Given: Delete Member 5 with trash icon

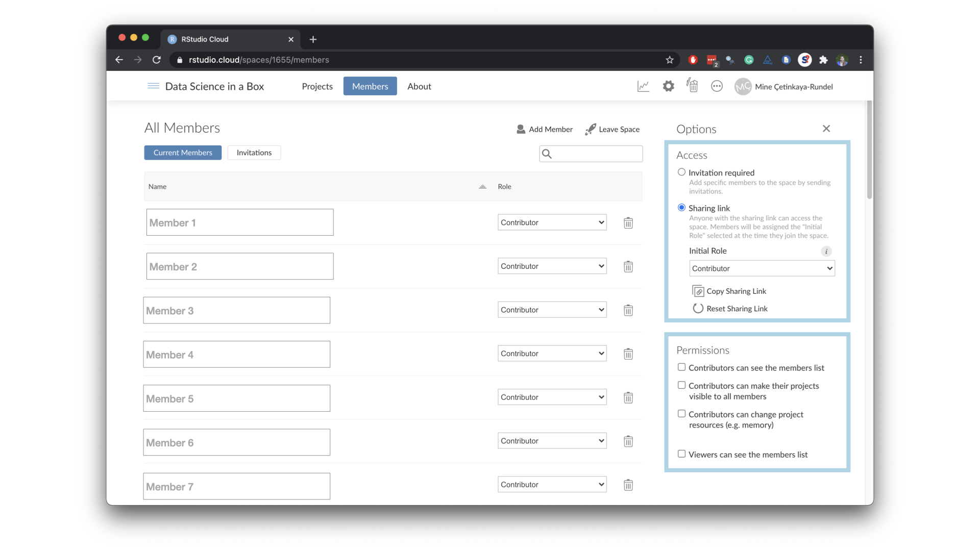Looking at the screenshot, I should point(628,397).
